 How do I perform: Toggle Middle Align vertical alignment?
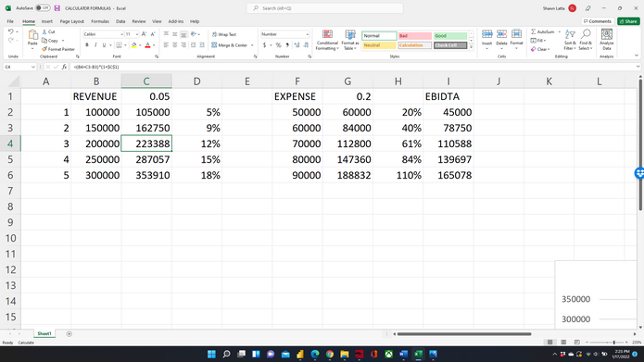(174, 34)
